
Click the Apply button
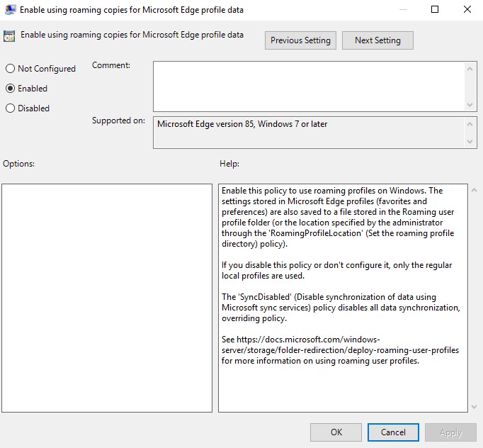[x=450, y=432]
